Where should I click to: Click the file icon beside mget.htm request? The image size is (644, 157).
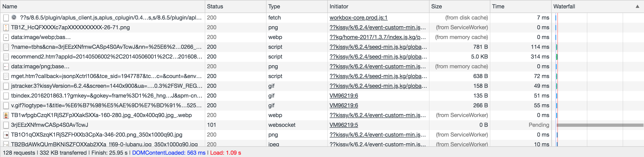(6, 76)
